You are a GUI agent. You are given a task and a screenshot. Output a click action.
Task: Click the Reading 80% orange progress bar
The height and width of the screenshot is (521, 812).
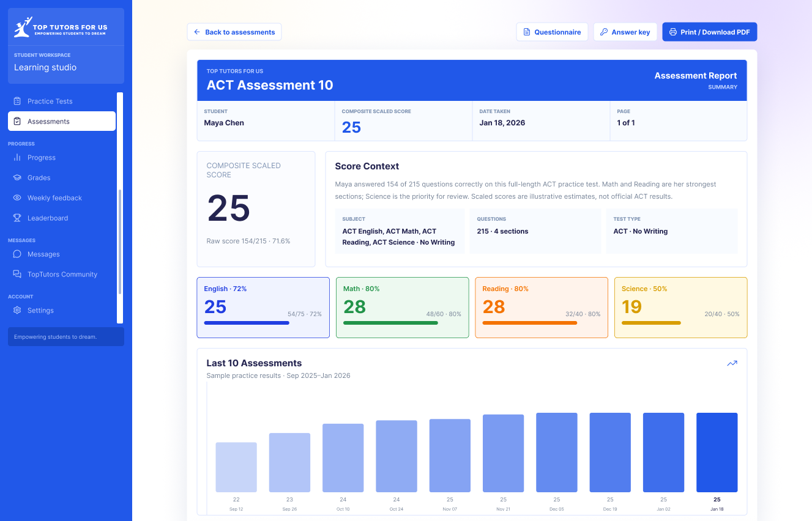(530, 323)
